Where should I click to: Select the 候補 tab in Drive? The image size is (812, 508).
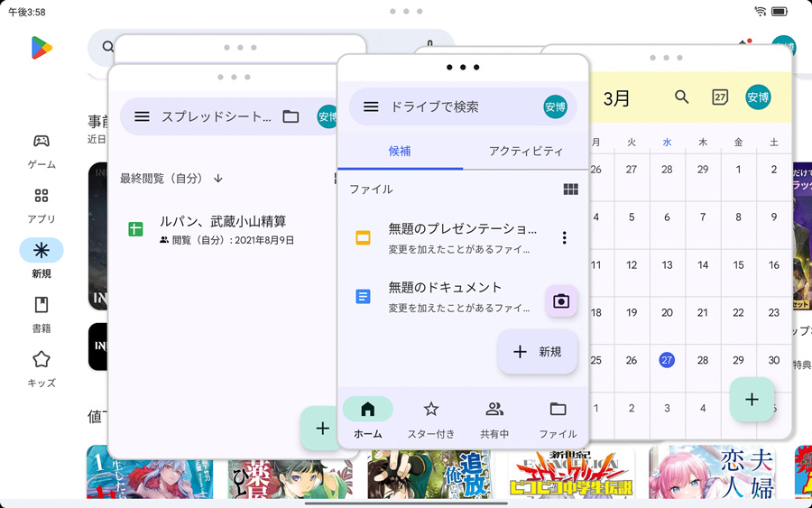click(x=400, y=152)
